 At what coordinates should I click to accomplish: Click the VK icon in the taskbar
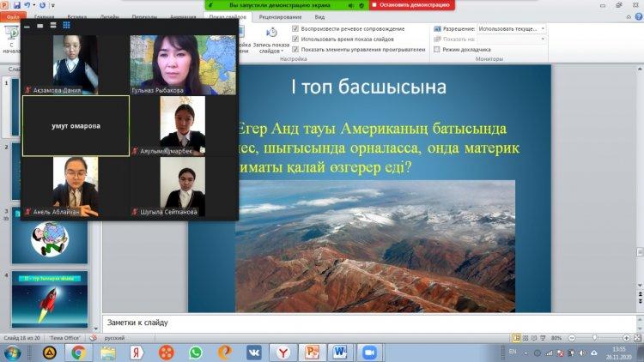point(254,352)
